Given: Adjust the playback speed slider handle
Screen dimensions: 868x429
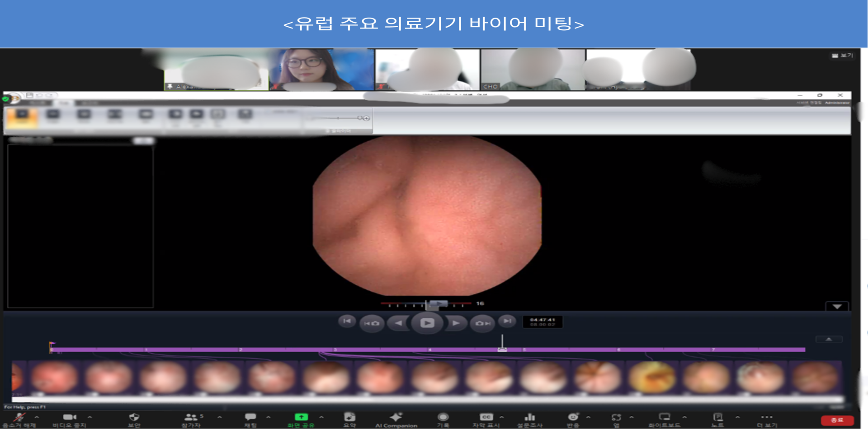Looking at the screenshot, I should tap(438, 304).
